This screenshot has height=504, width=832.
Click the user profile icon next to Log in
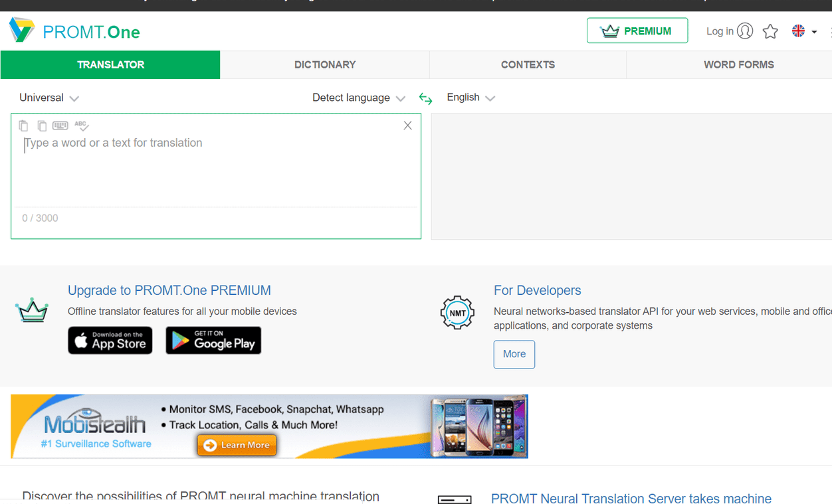point(745,31)
